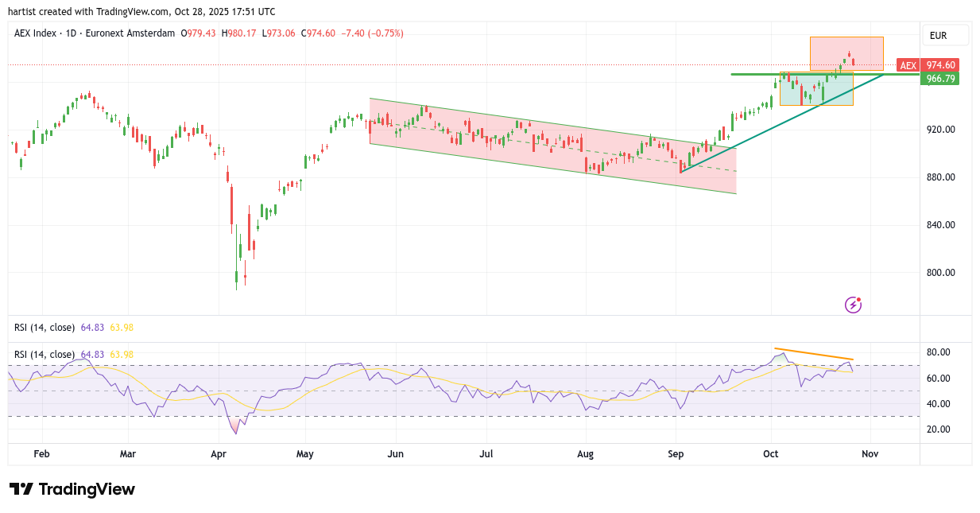Screen dimensions: 980x513
Task: Click the AEX Index symbol title
Action: pos(37,33)
